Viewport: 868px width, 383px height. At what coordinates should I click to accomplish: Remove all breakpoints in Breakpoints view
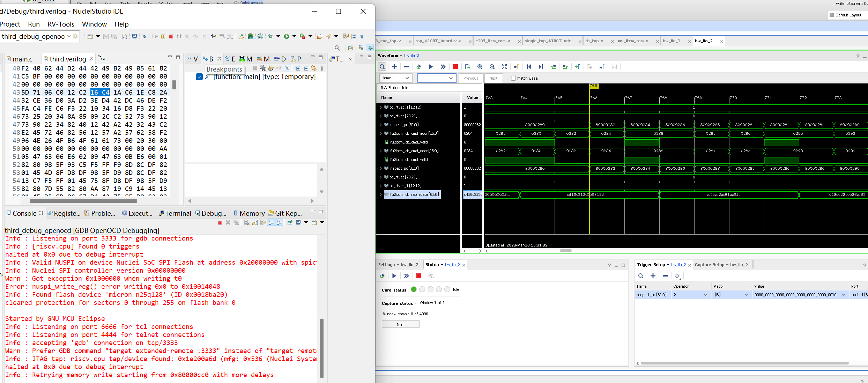tap(263, 68)
